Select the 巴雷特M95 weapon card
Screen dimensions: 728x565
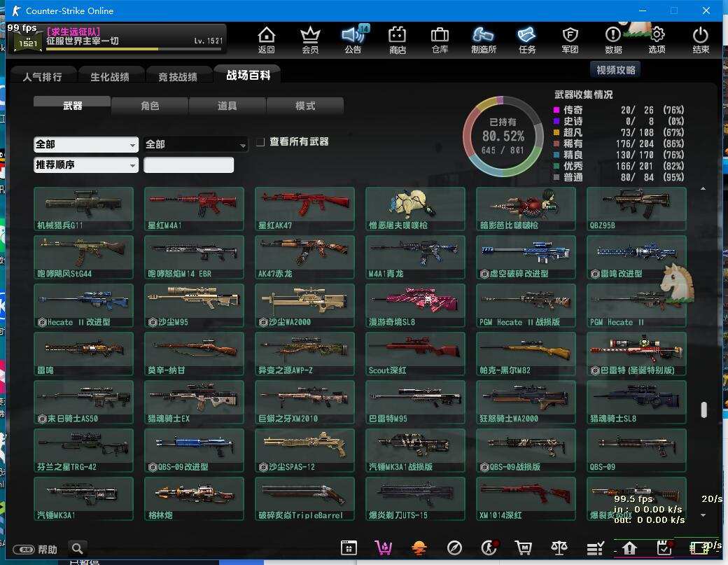(415, 402)
